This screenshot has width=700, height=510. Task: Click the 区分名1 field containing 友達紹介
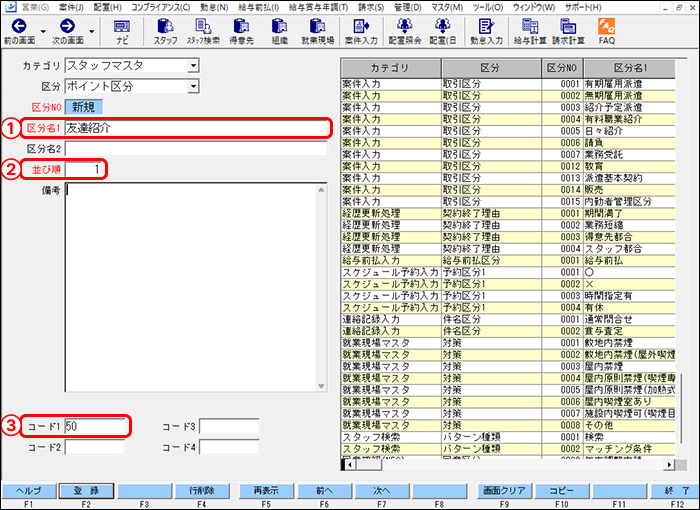point(196,128)
